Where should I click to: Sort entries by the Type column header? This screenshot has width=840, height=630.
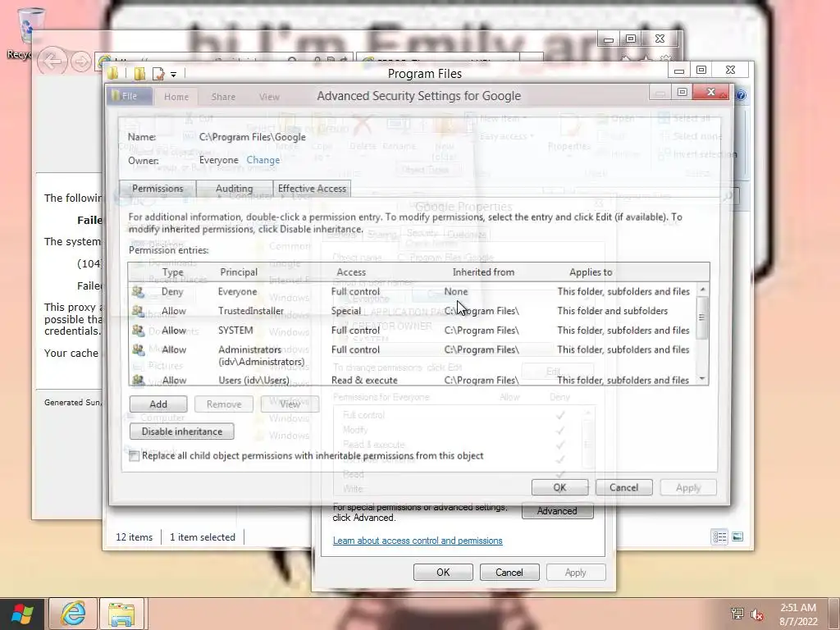click(x=172, y=272)
